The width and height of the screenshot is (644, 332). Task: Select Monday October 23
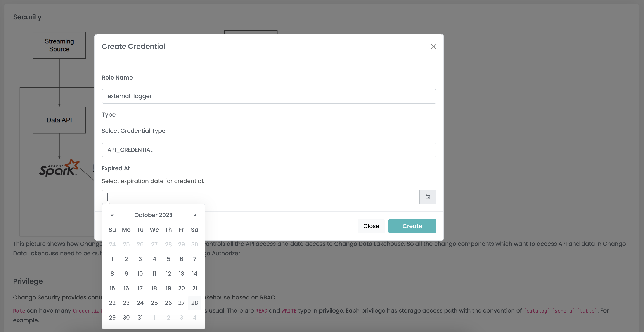click(x=126, y=303)
